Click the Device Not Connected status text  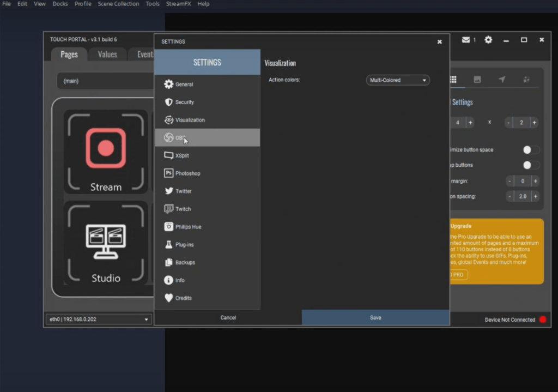click(510, 319)
